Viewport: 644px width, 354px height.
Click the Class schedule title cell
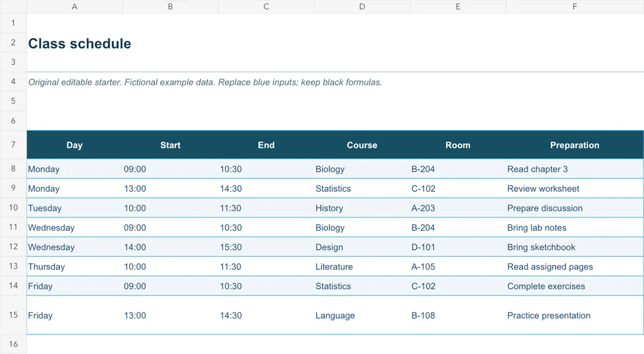[x=80, y=43]
